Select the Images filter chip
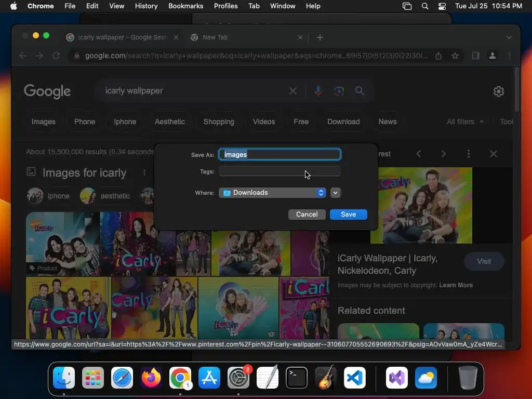This screenshot has height=399, width=532. click(x=44, y=122)
